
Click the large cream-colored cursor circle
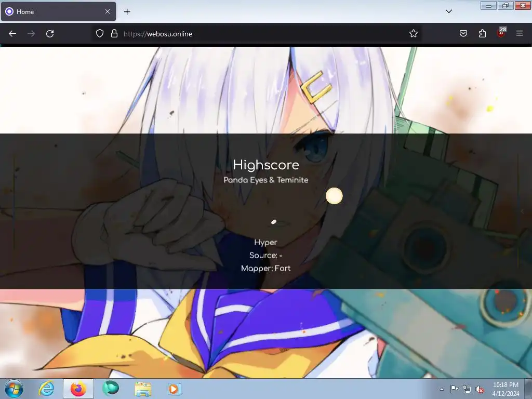pyautogui.click(x=334, y=196)
